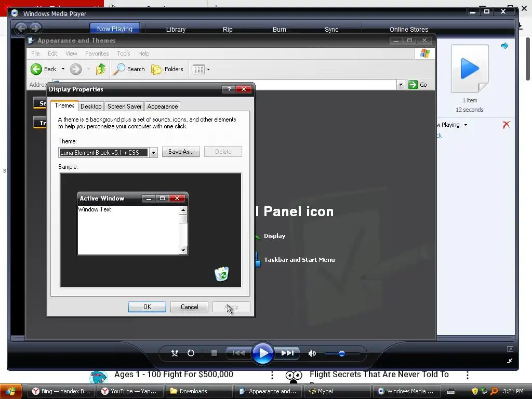The width and height of the screenshot is (532, 399).
Task: Click the blue arrow icon in playlist pane
Action: tap(504, 46)
